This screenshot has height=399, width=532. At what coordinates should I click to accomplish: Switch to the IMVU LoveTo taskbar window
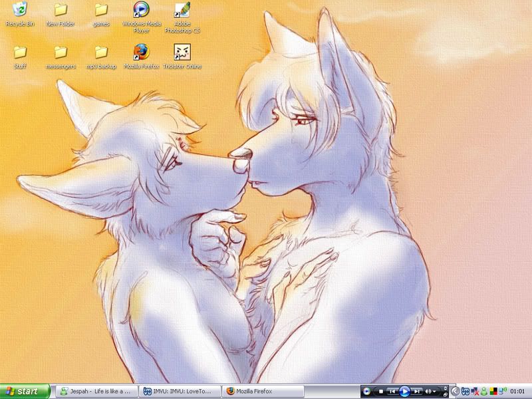(180, 392)
